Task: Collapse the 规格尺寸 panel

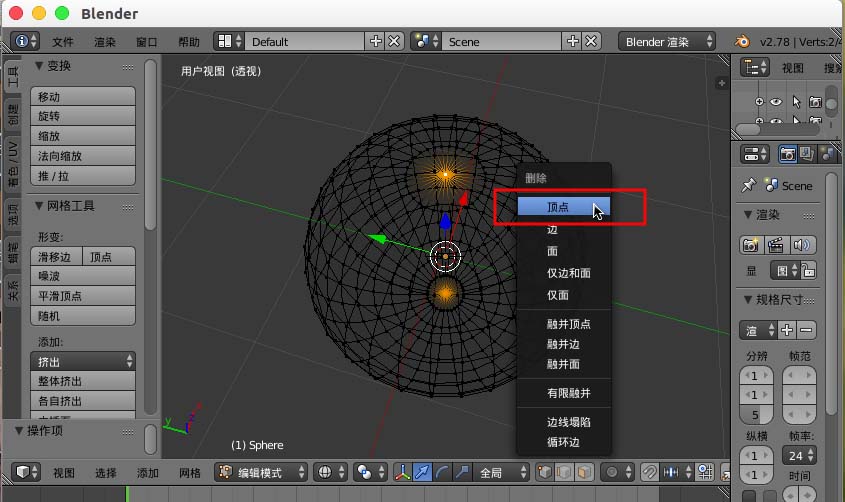Action: coord(748,299)
